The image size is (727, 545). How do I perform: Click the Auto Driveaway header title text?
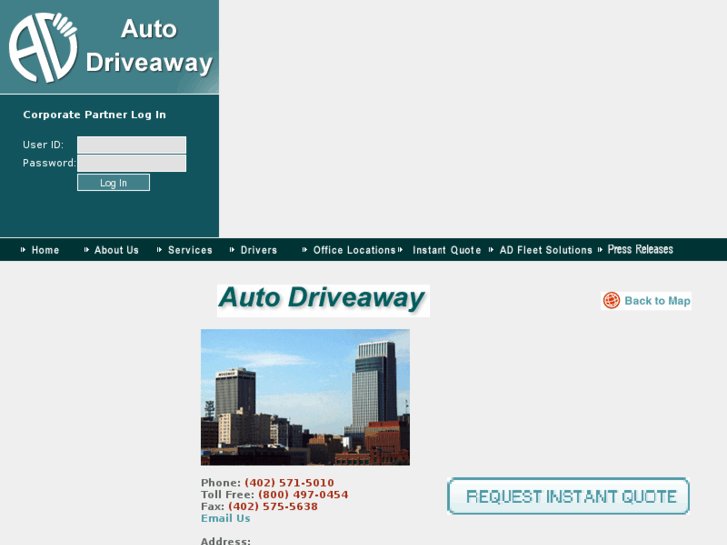click(x=149, y=46)
